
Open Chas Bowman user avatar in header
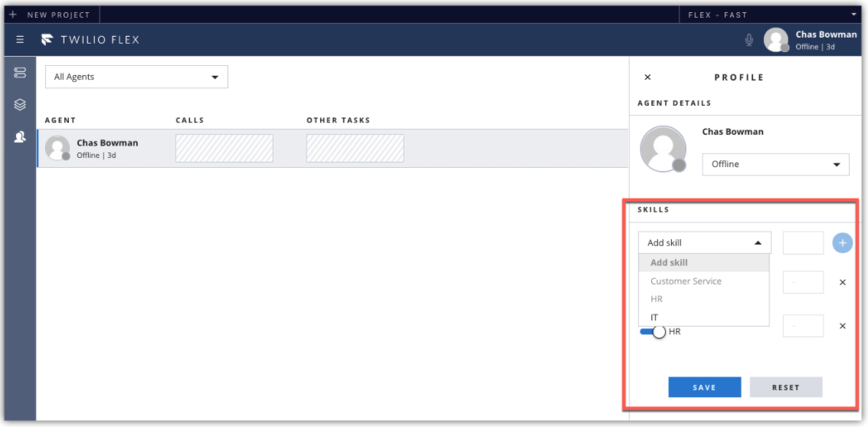[775, 40]
